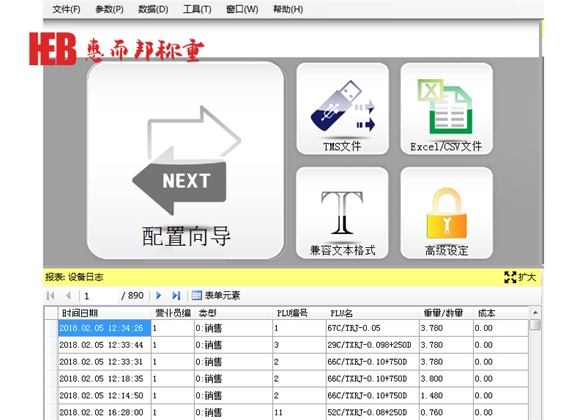Click the 类型 column header

(x=234, y=313)
